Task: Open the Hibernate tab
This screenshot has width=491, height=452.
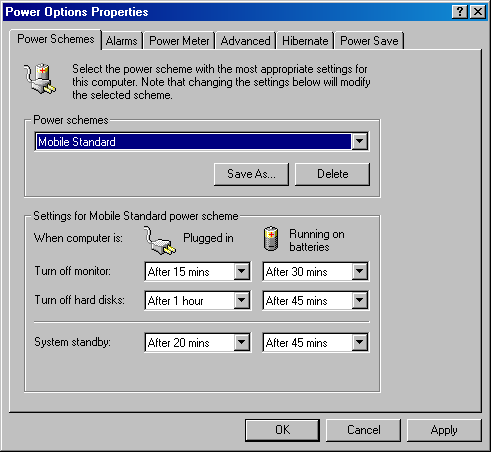Action: coord(305,41)
